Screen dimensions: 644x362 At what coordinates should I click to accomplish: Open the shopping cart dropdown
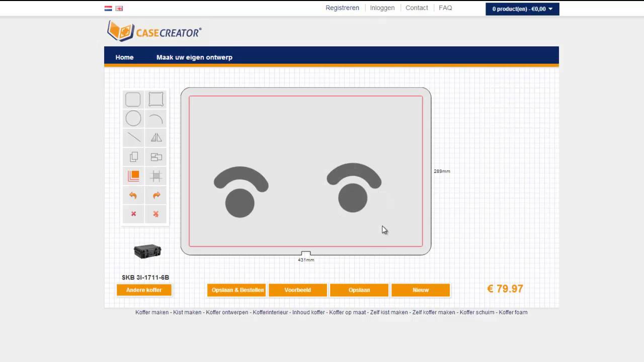[522, 9]
